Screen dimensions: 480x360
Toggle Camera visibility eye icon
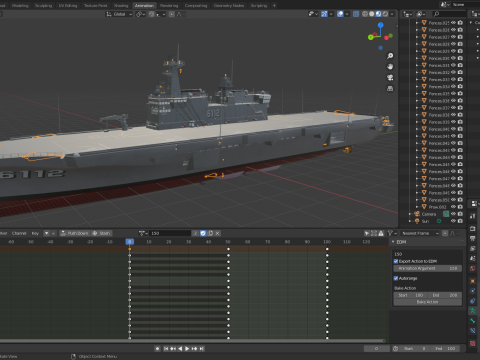453,214
